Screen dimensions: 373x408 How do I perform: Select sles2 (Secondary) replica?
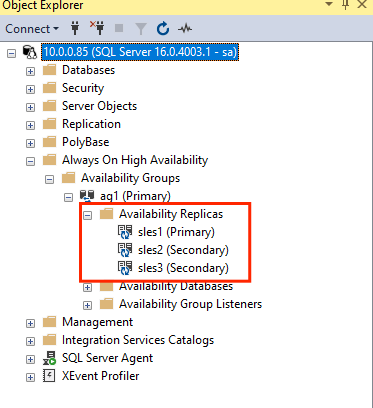(183, 250)
